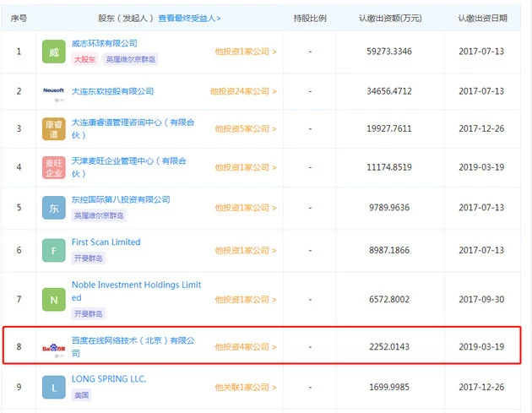Select amount value 6572.8002
The height and width of the screenshot is (413, 532).
pos(389,300)
